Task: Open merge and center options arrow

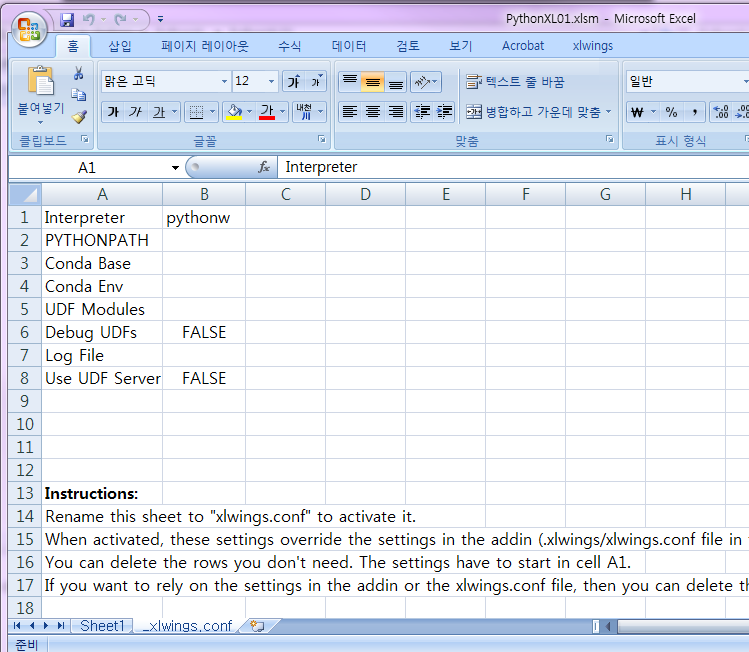Action: 609,112
